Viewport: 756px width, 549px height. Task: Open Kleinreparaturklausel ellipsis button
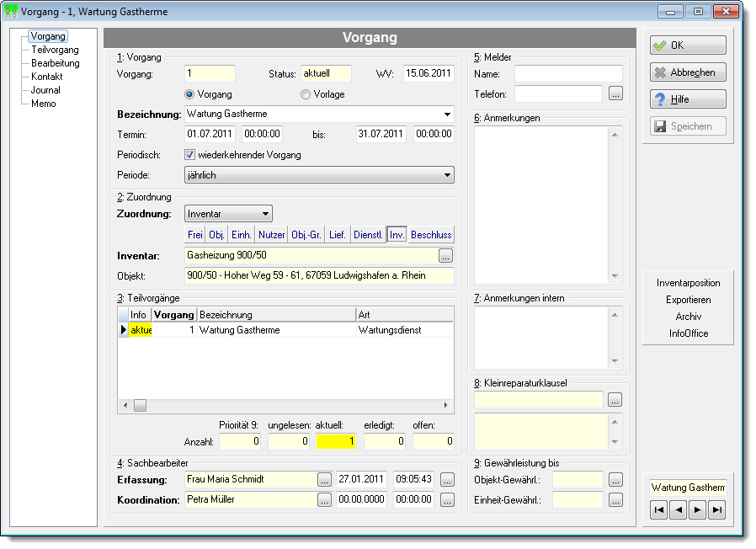pos(615,400)
